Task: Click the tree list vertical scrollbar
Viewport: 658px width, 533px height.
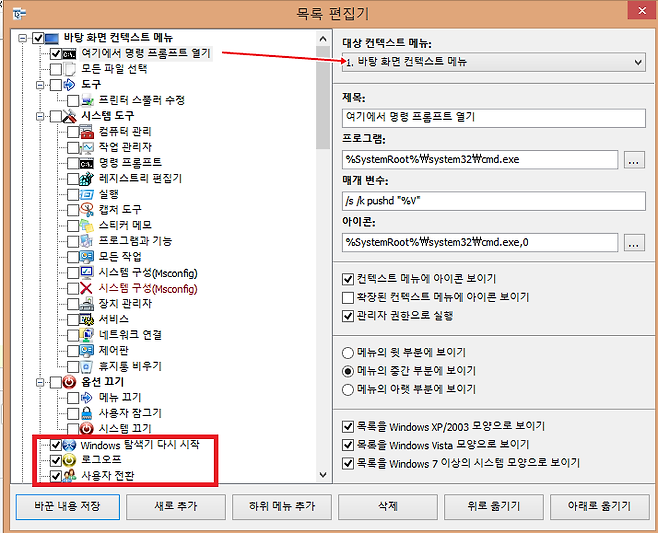Action: click(323, 250)
